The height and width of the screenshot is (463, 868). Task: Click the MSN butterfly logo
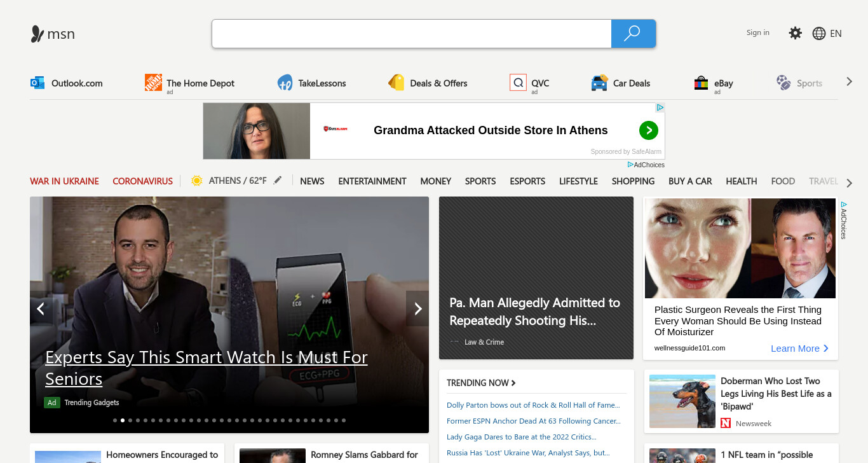pyautogui.click(x=37, y=34)
